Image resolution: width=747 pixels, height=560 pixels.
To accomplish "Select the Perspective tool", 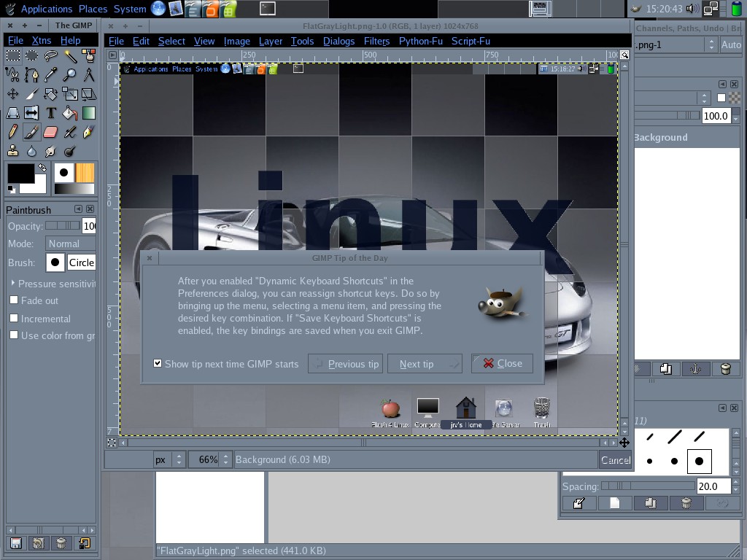I will [x=13, y=113].
